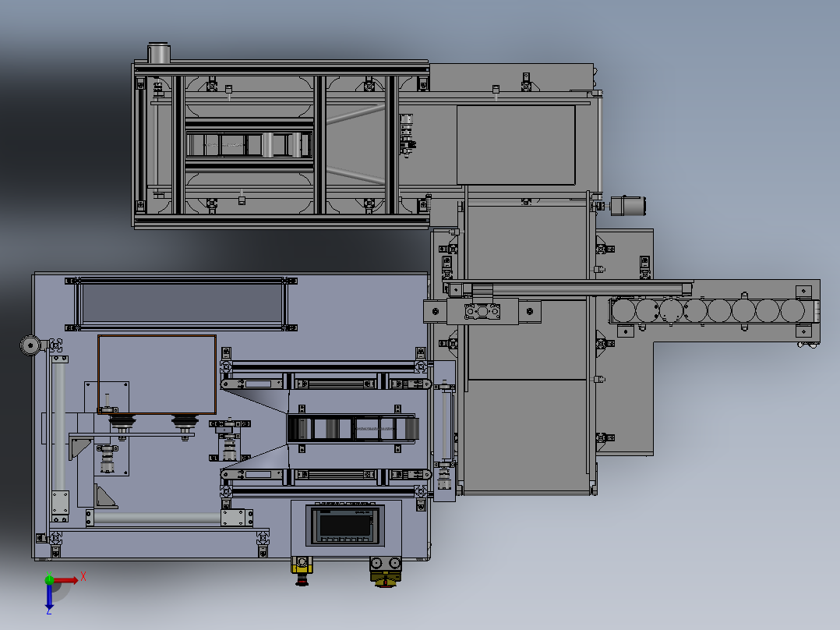This screenshot has width=840, height=630.
Task: Select the cylindrical post atop the upper frame
Action: pos(159,53)
